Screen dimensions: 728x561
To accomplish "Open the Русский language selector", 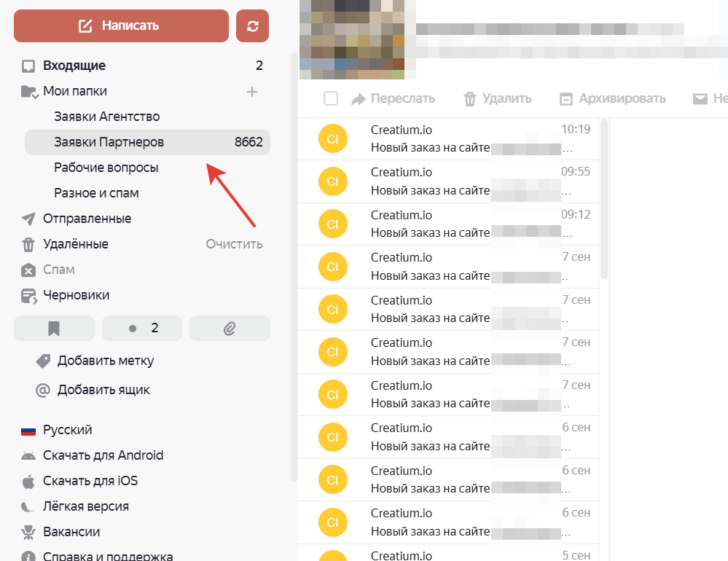I will pyautogui.click(x=67, y=430).
